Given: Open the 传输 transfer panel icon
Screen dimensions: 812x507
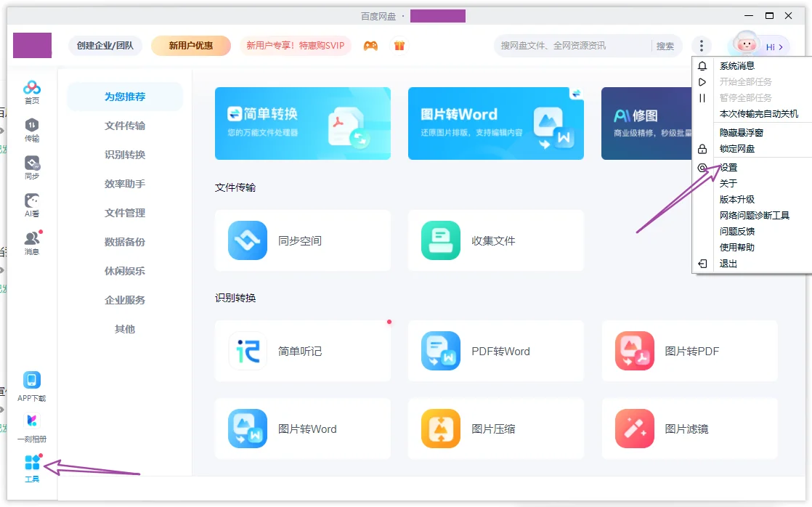Looking at the screenshot, I should tap(31, 129).
